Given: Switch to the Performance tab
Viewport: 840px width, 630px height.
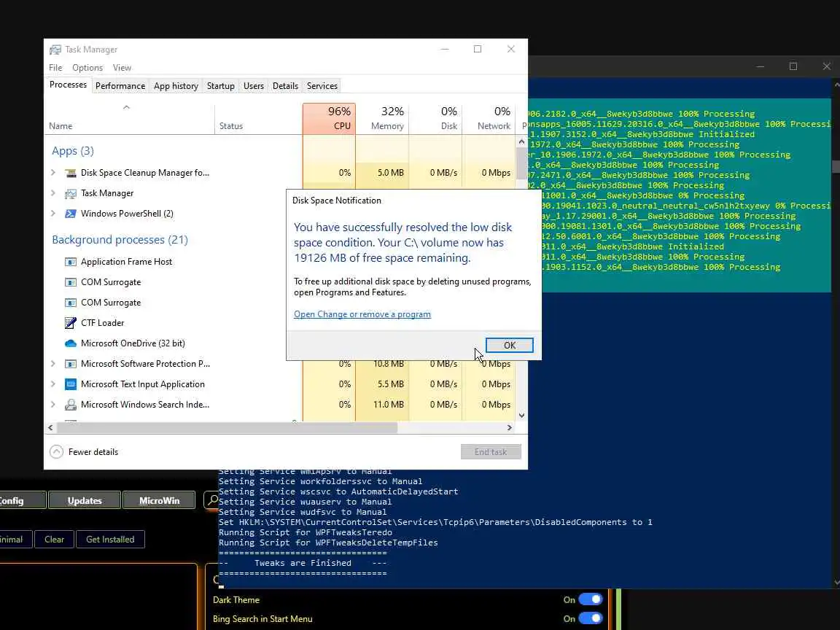Looking at the screenshot, I should (120, 86).
